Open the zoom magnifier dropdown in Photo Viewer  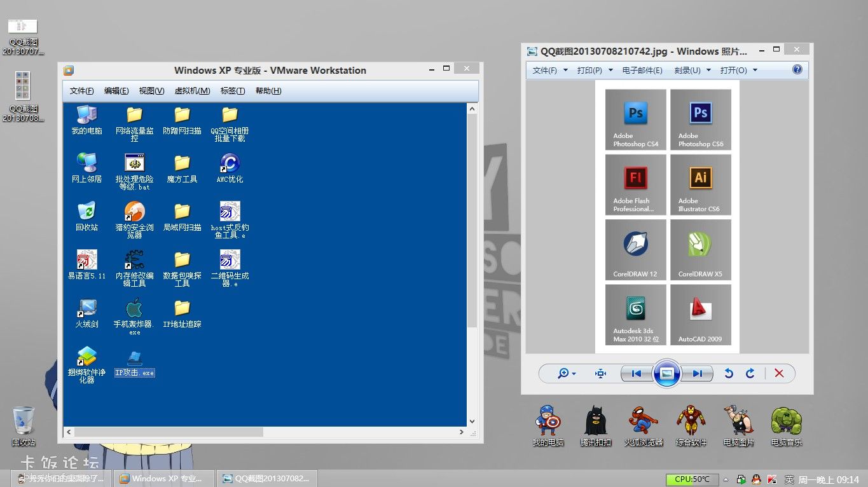(566, 374)
